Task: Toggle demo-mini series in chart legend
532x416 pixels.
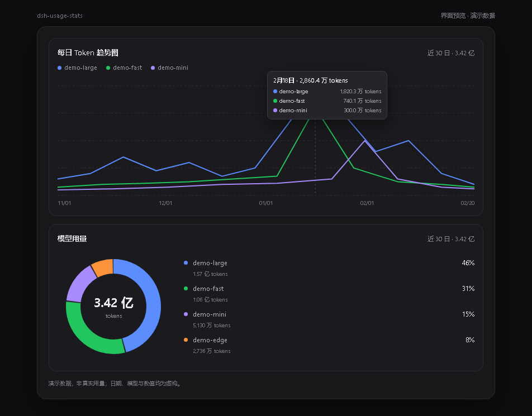Action: [x=170, y=68]
